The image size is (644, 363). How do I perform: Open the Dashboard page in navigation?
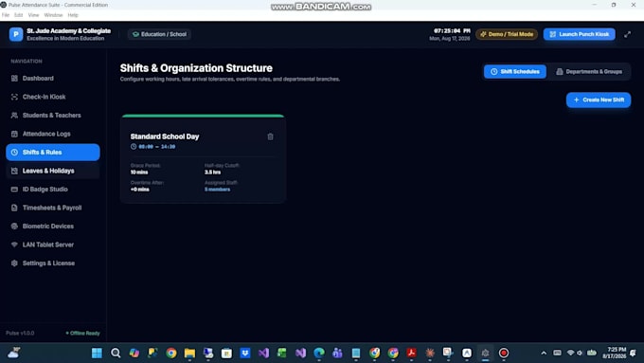pos(53,78)
